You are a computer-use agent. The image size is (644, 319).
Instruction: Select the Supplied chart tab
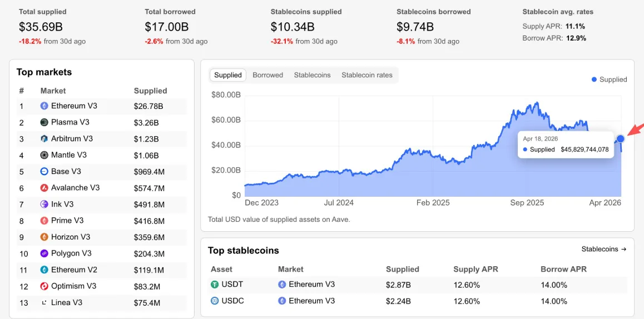[228, 75]
